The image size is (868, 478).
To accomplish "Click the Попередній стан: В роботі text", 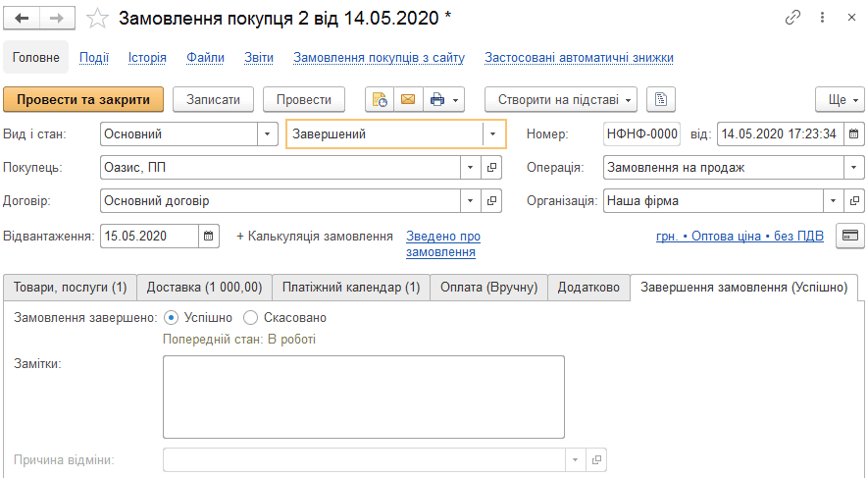I will 239,339.
